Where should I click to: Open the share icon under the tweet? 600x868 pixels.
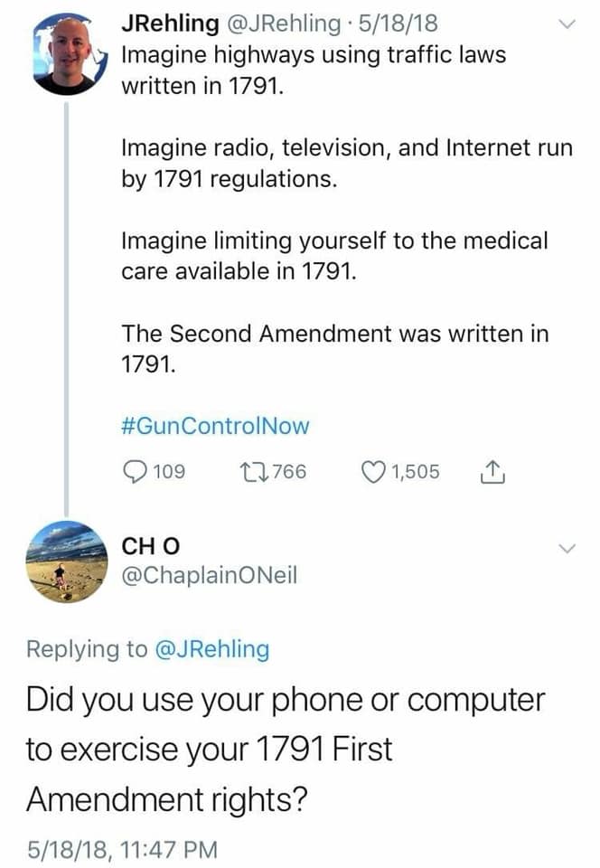pos(491,472)
